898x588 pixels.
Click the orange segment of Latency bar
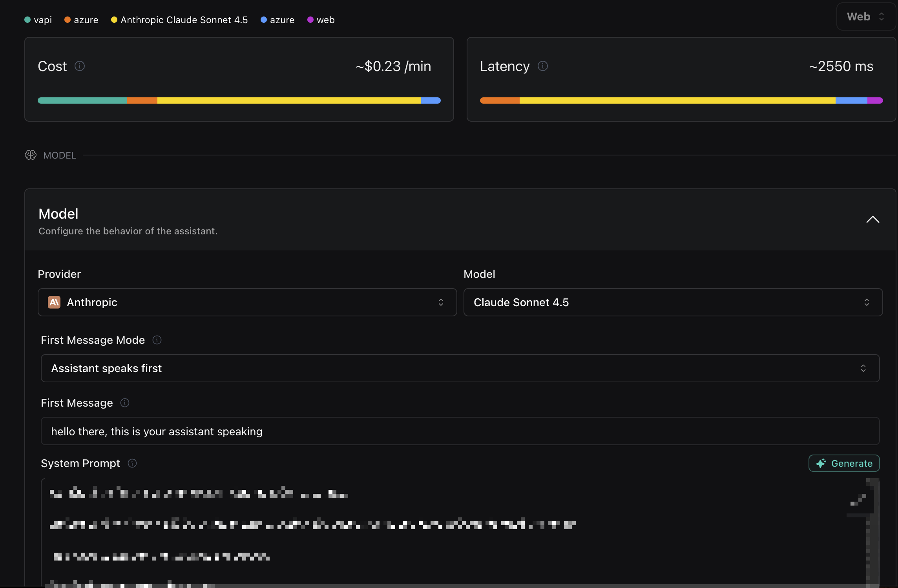pos(499,100)
